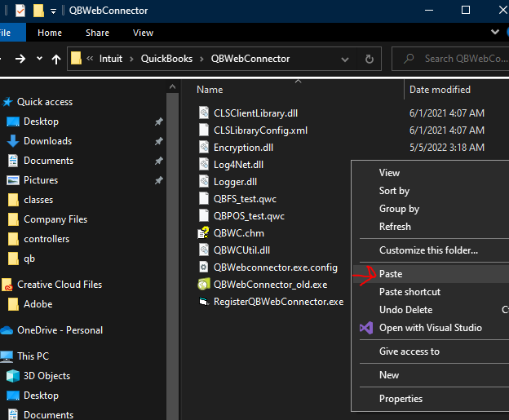The height and width of the screenshot is (420, 509).
Task: Switch to the Share ribbon tab
Action: (x=97, y=33)
